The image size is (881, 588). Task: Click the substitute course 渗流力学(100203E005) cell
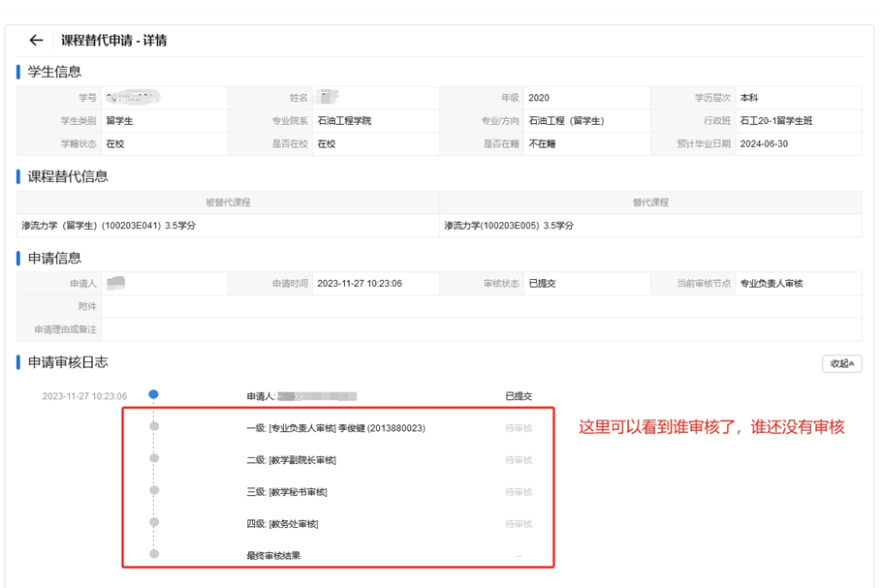point(509,226)
